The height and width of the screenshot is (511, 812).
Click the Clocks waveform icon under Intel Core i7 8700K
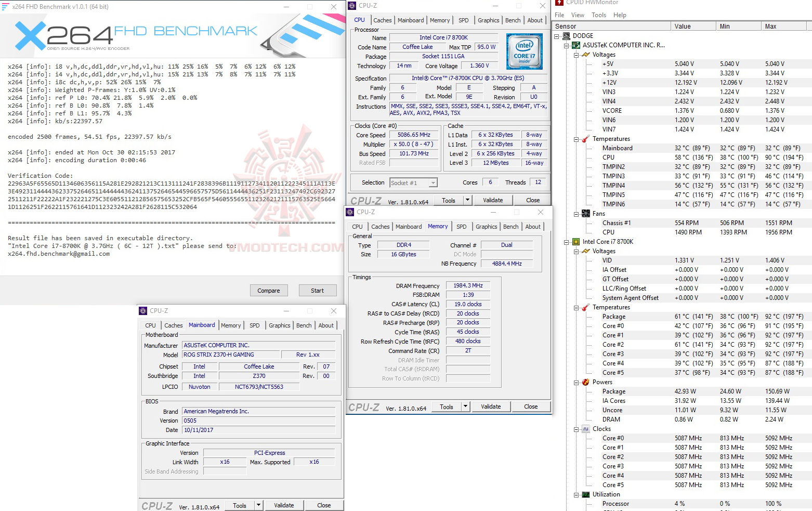point(585,428)
